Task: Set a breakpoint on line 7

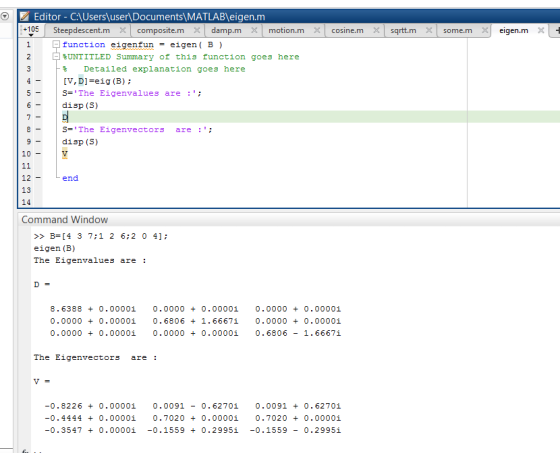Action: [38, 117]
